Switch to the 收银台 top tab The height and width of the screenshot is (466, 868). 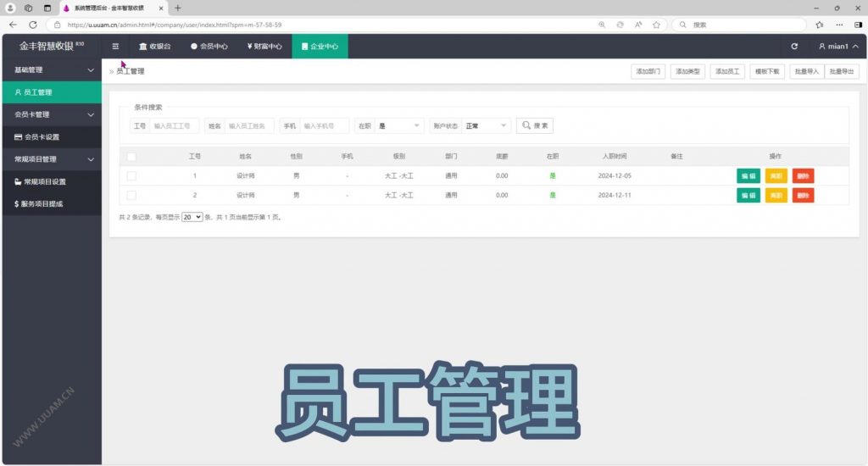click(x=154, y=47)
